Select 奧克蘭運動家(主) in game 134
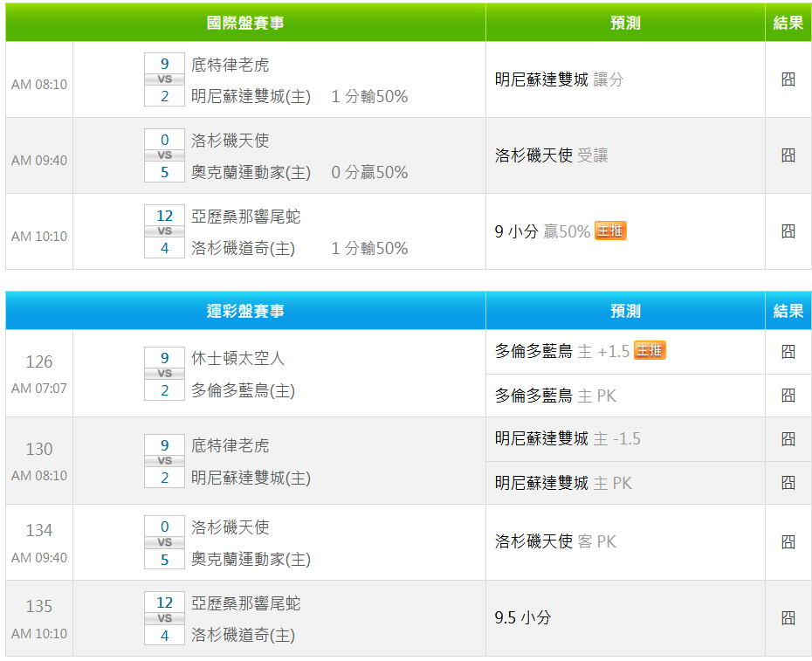Image resolution: width=812 pixels, height=661 pixels. click(251, 560)
